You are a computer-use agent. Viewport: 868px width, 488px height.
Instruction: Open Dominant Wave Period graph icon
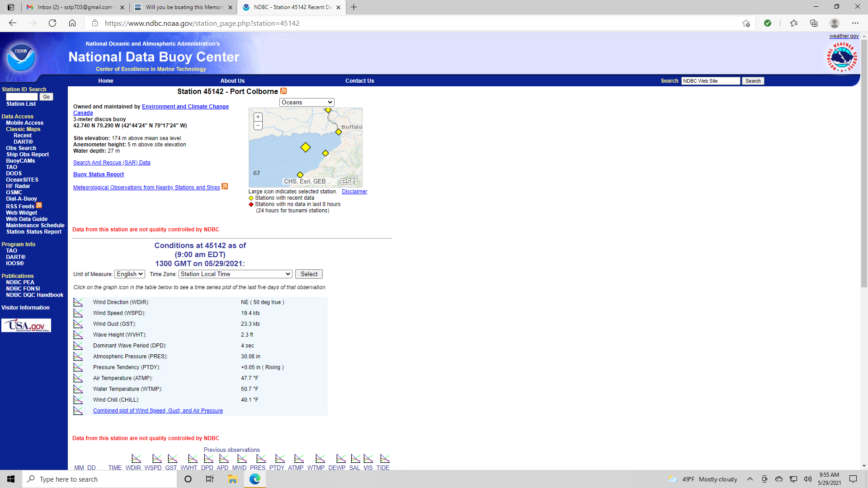(x=78, y=346)
